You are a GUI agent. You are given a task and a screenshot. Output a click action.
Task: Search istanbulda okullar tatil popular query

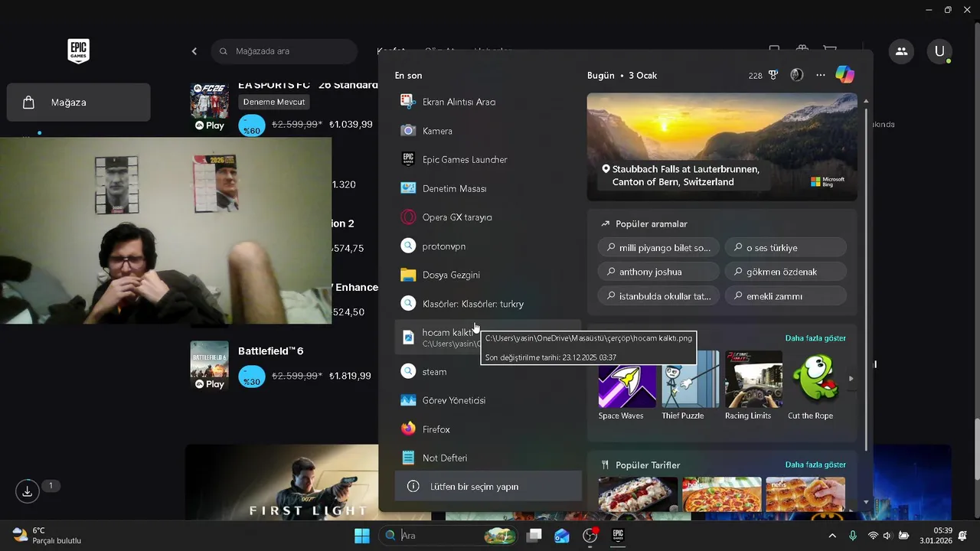point(658,296)
